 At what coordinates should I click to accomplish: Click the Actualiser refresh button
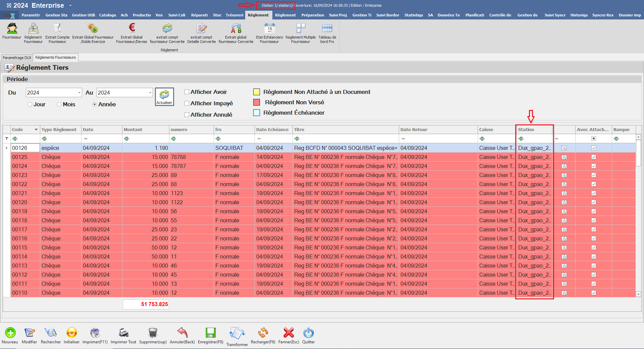point(164,97)
